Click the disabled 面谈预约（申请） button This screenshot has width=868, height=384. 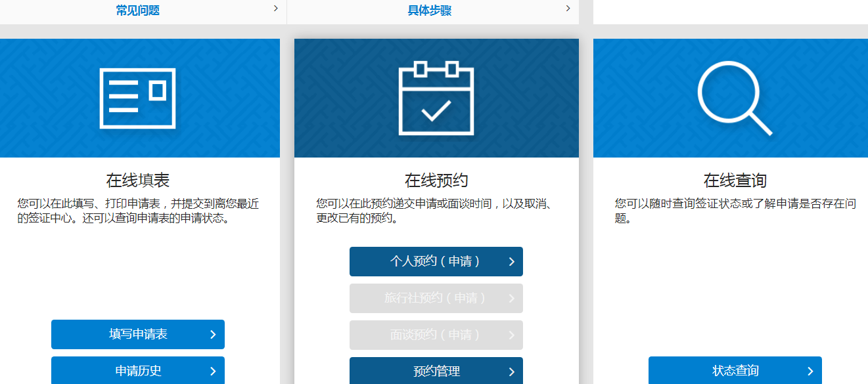(435, 335)
